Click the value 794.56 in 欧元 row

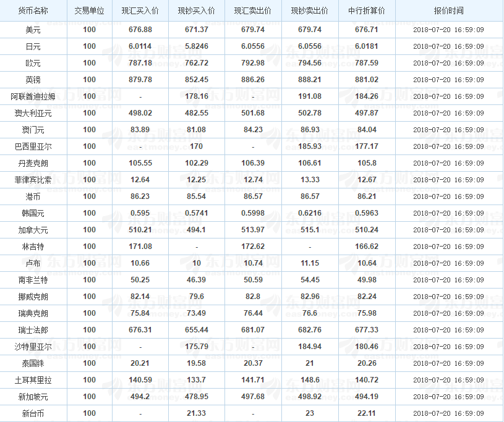tap(310, 63)
